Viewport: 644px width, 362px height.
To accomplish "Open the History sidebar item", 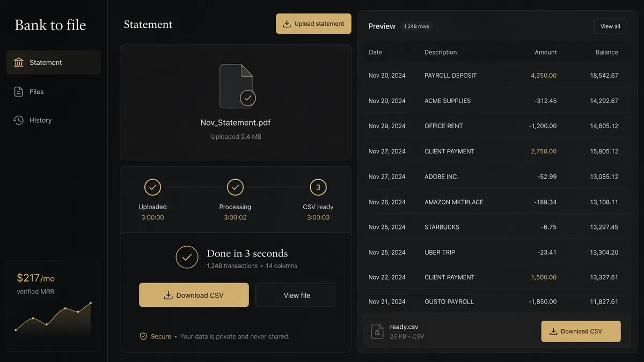I will click(54, 120).
